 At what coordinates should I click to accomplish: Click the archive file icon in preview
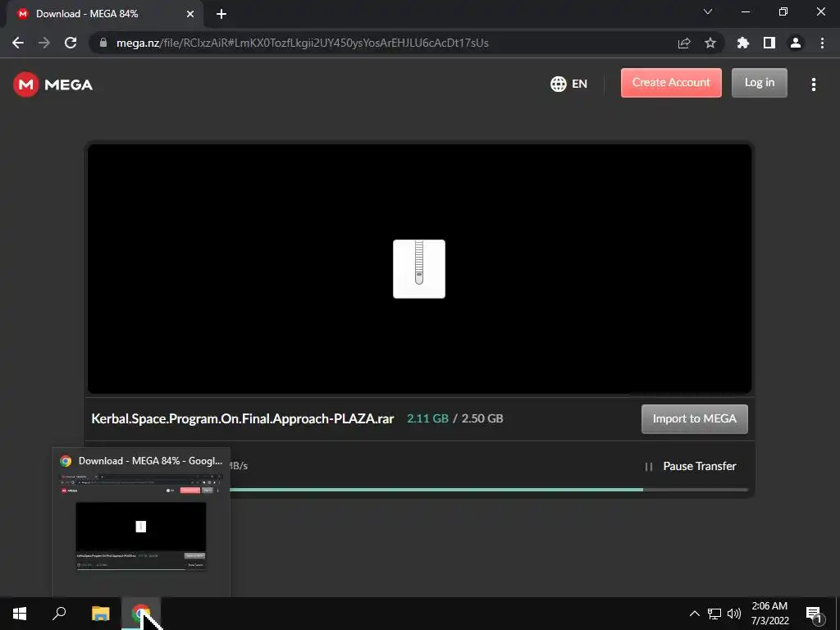(x=419, y=269)
